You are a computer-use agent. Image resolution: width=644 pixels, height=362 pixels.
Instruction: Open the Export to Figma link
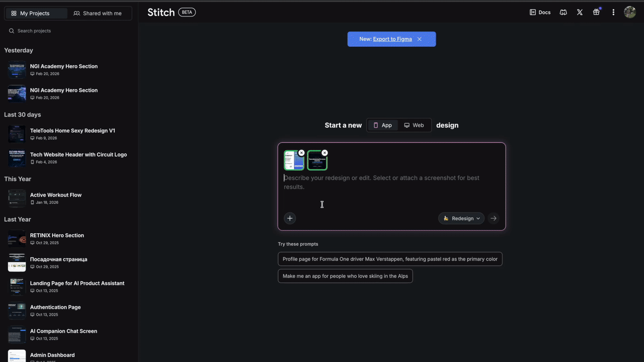point(392,39)
